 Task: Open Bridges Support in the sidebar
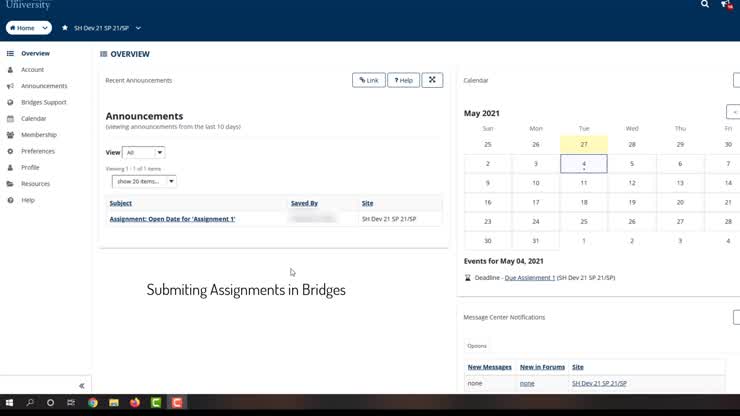43,102
